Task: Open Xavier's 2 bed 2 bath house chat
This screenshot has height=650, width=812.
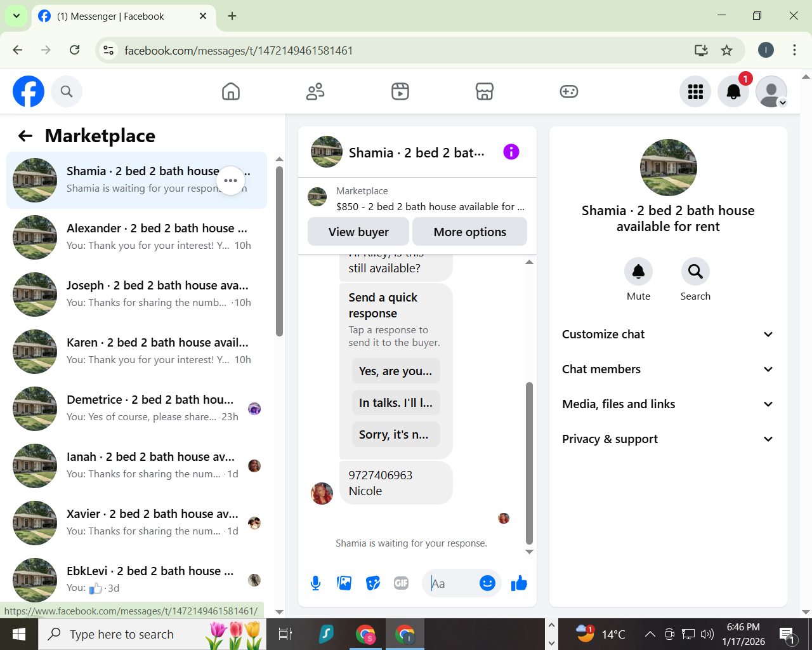Action: click(136, 523)
